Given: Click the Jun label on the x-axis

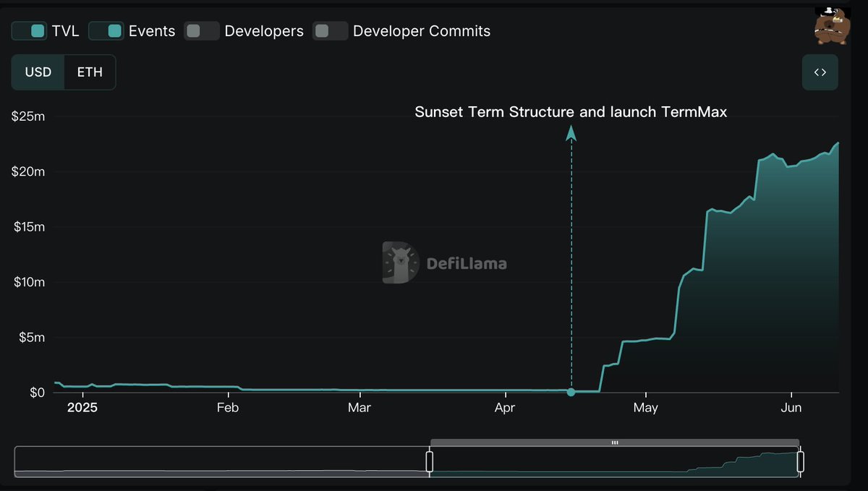Looking at the screenshot, I should coord(791,408).
